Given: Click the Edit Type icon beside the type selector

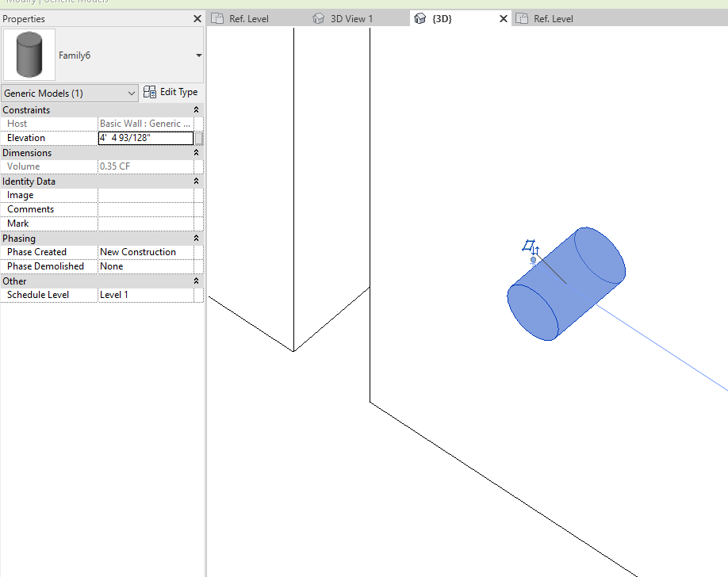Looking at the screenshot, I should pyautogui.click(x=149, y=91).
